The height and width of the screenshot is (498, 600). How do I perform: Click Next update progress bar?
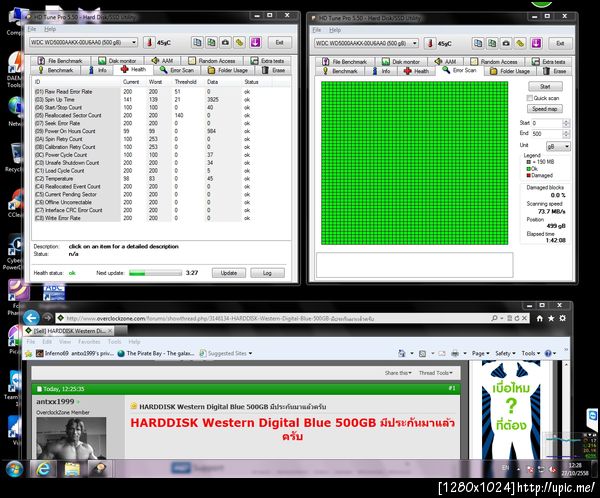[x=155, y=273]
